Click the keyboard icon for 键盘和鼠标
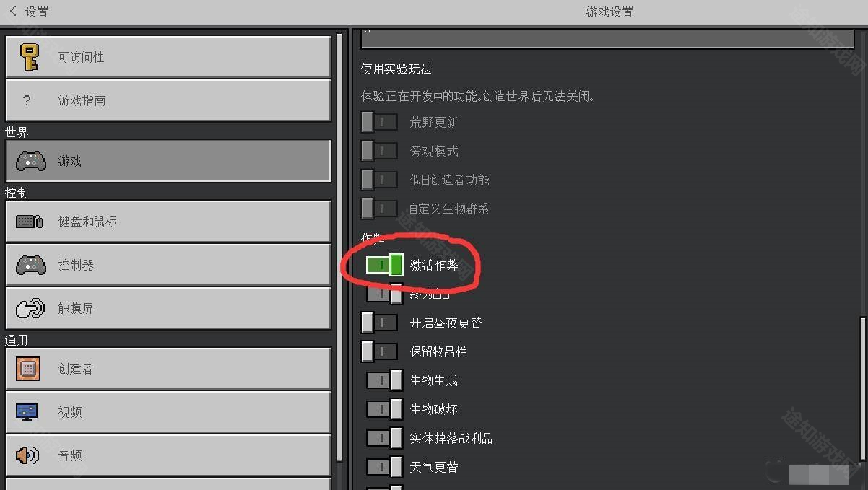 pyautogui.click(x=30, y=222)
